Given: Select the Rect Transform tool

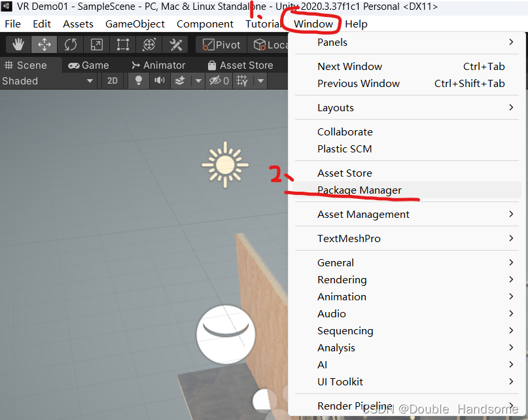Looking at the screenshot, I should 123,44.
